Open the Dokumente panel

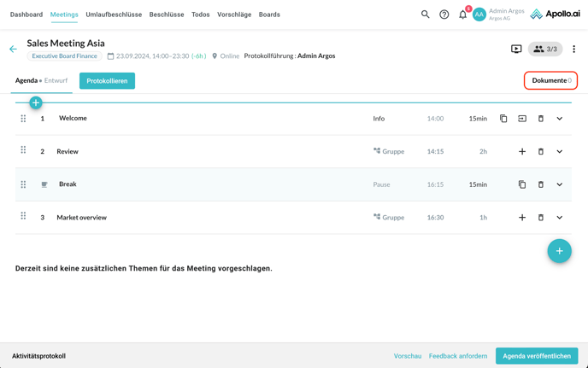pyautogui.click(x=550, y=80)
